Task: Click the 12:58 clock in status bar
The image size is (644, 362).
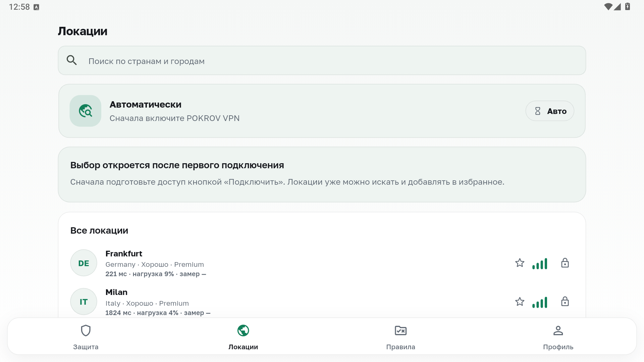Action: 19,7
